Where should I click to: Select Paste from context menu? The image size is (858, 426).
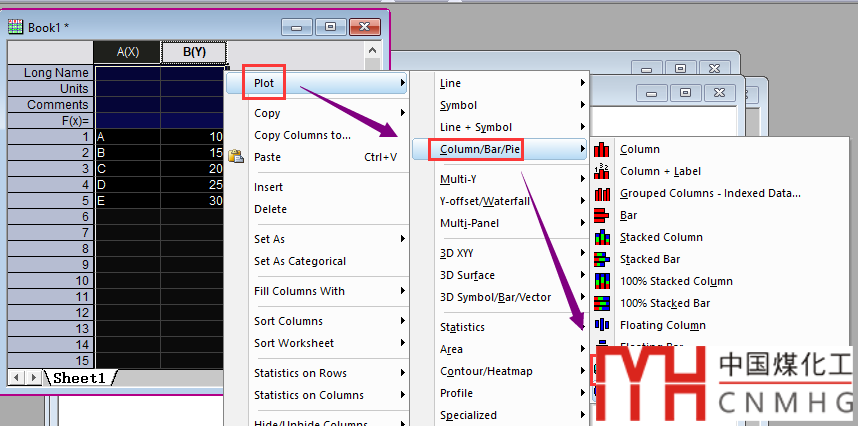point(317,157)
